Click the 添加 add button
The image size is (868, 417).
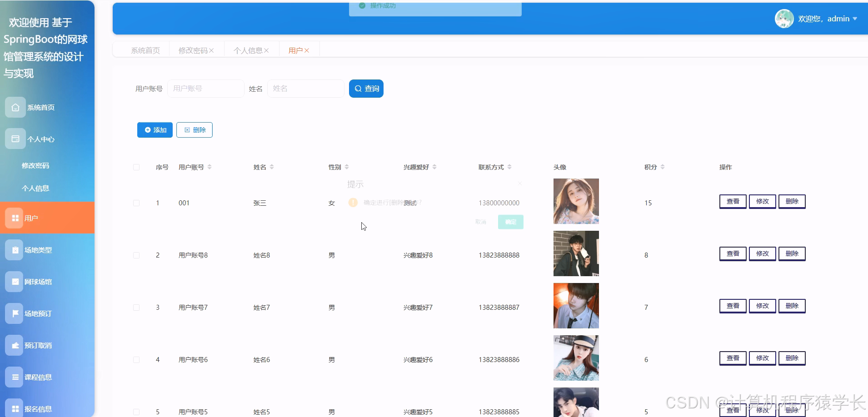pyautogui.click(x=155, y=129)
